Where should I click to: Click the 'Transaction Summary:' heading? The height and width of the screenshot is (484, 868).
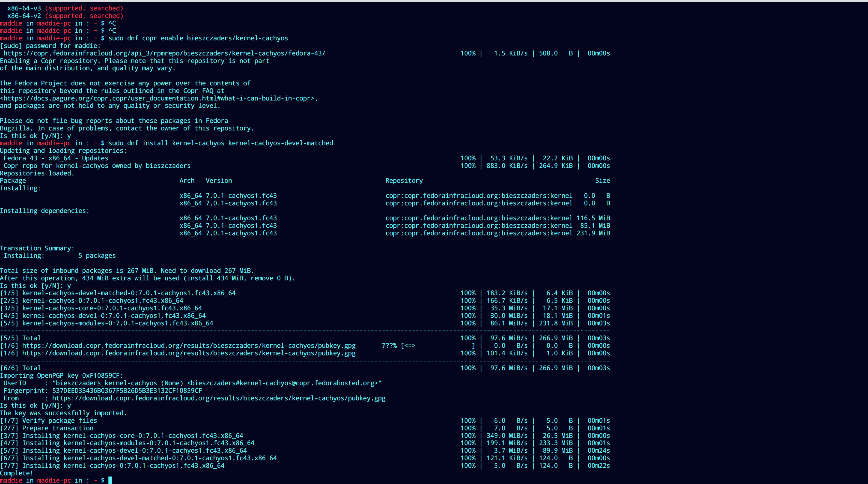[x=37, y=248]
